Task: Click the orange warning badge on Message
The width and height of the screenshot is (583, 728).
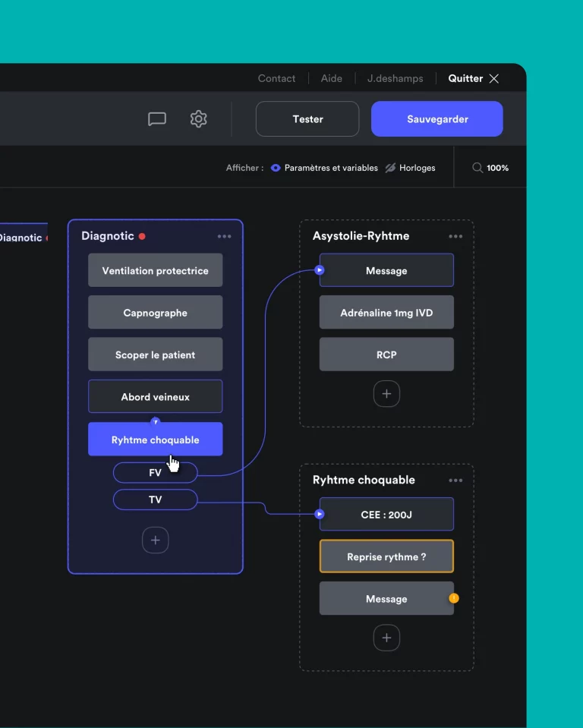Action: (x=454, y=598)
